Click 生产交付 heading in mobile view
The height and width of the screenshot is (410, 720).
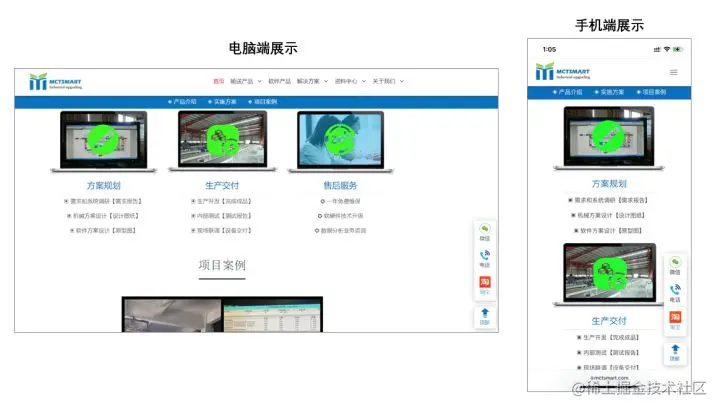click(x=609, y=321)
